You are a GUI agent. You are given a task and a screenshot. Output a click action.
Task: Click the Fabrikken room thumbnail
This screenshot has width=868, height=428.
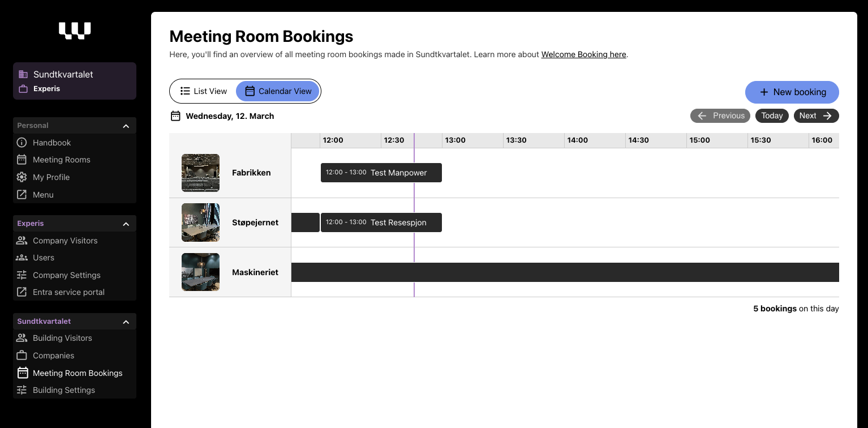tap(200, 173)
